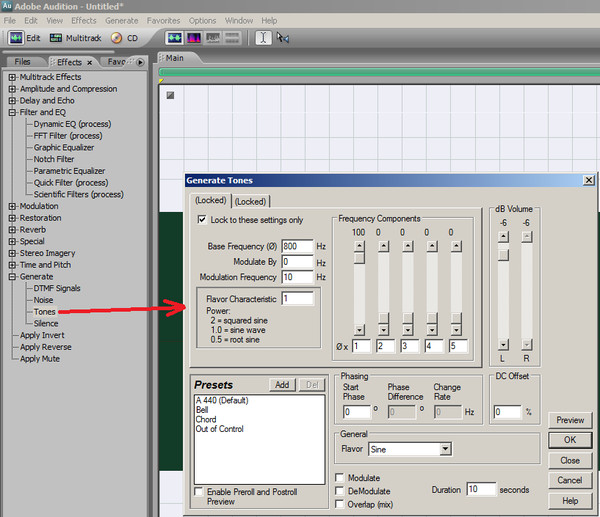Open Help from the dialog

tap(570, 501)
